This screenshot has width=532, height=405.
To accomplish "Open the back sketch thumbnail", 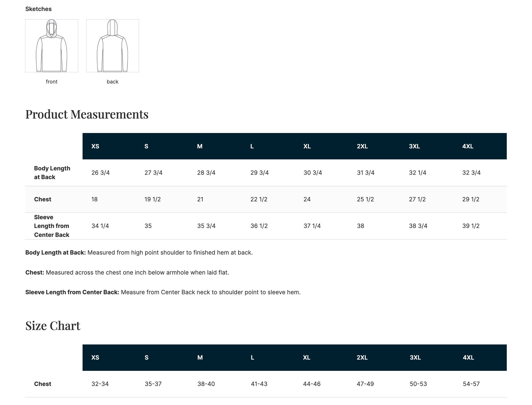I will (113, 46).
